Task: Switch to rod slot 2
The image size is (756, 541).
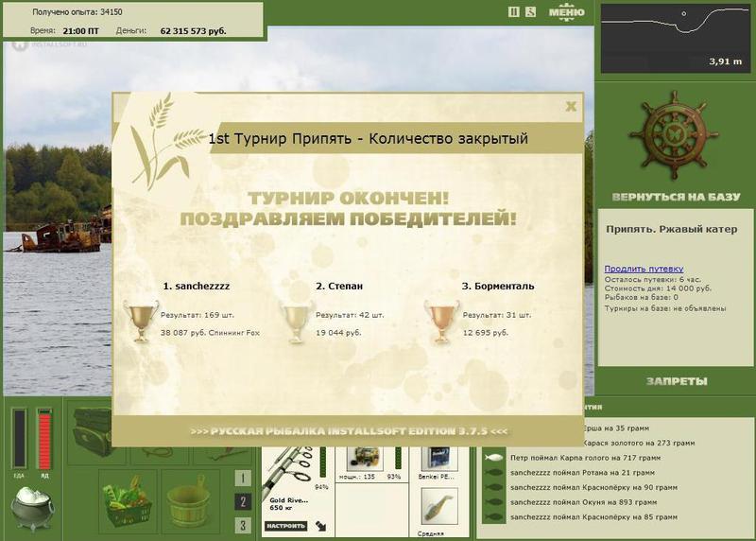Action: [x=243, y=502]
